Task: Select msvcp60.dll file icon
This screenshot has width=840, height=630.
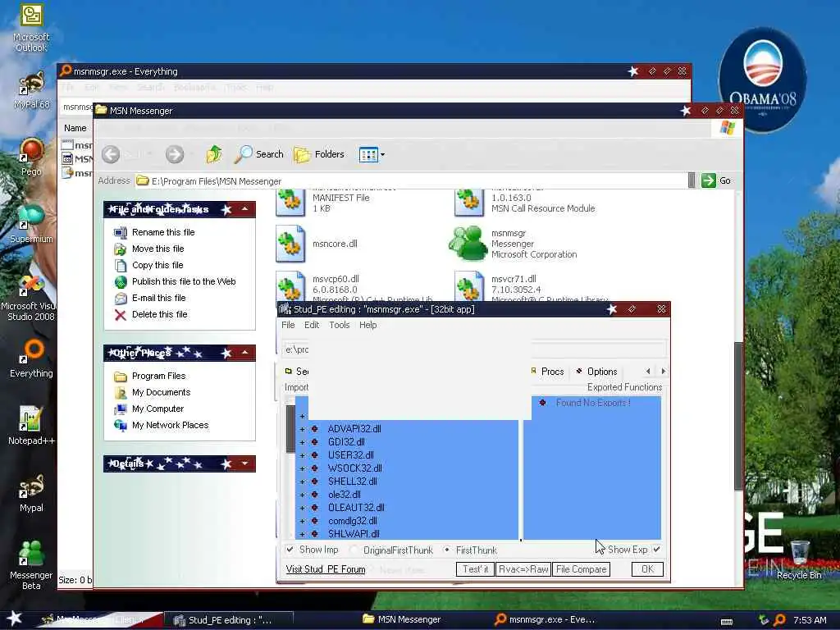Action: (x=290, y=286)
